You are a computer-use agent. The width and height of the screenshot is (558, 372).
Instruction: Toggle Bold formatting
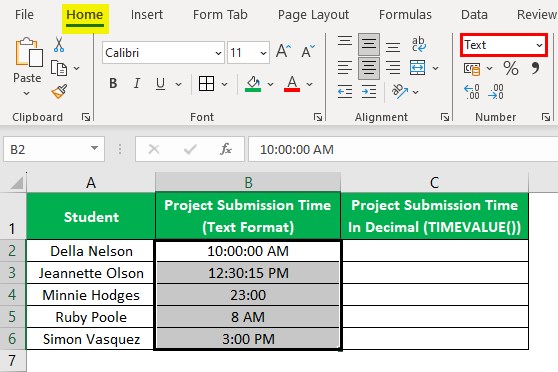[x=113, y=84]
